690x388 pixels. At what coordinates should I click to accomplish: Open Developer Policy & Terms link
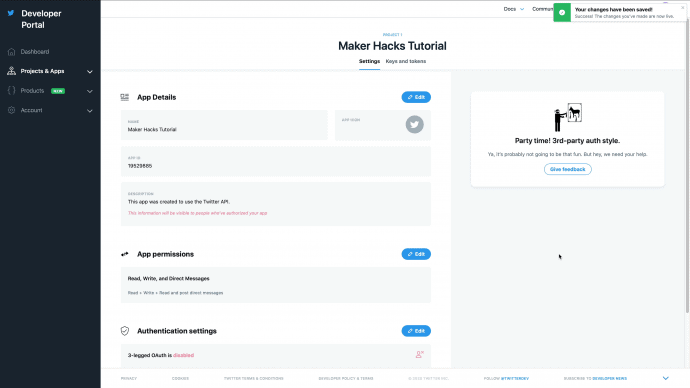tap(346, 378)
